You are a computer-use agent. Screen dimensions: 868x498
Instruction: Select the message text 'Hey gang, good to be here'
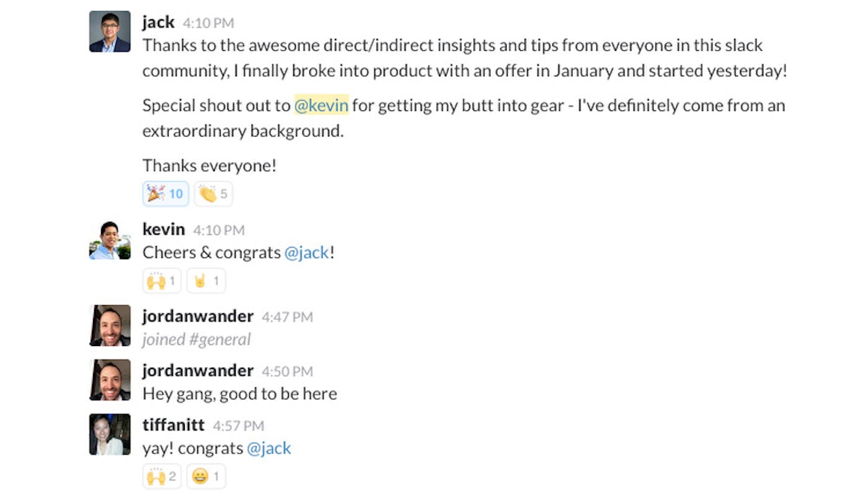click(239, 393)
